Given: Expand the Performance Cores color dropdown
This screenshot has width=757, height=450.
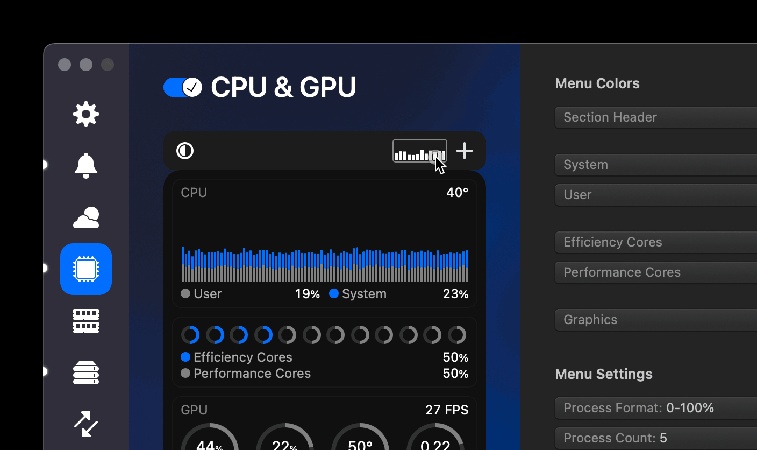Looking at the screenshot, I should [655, 273].
